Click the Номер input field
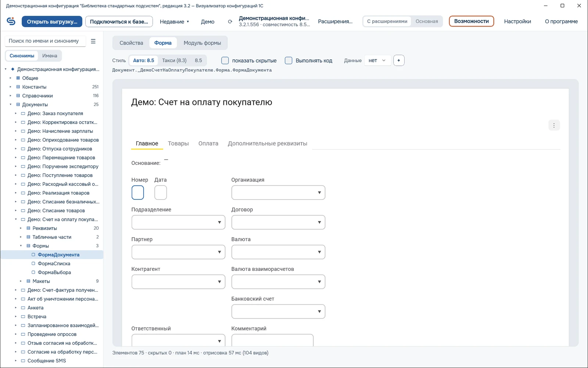 138,192
